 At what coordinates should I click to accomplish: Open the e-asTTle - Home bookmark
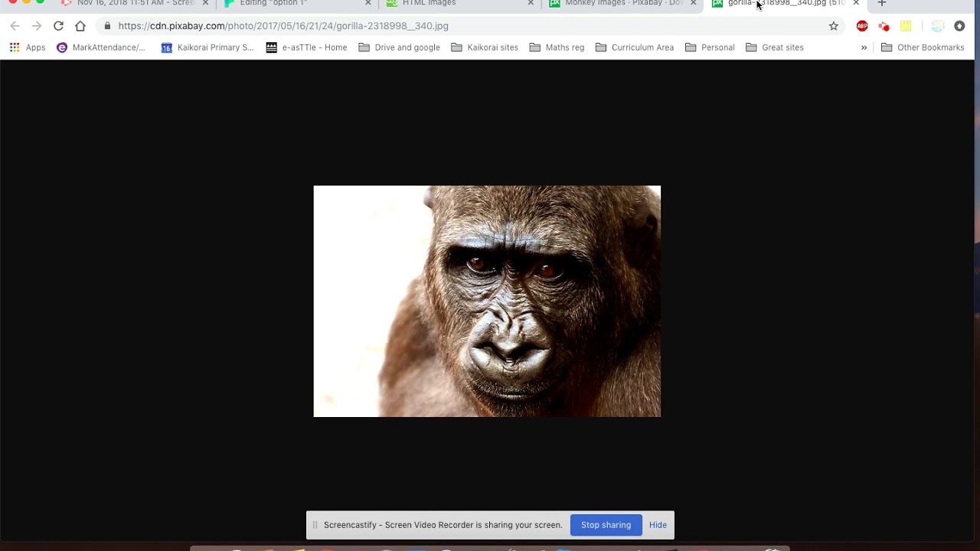[x=306, y=47]
